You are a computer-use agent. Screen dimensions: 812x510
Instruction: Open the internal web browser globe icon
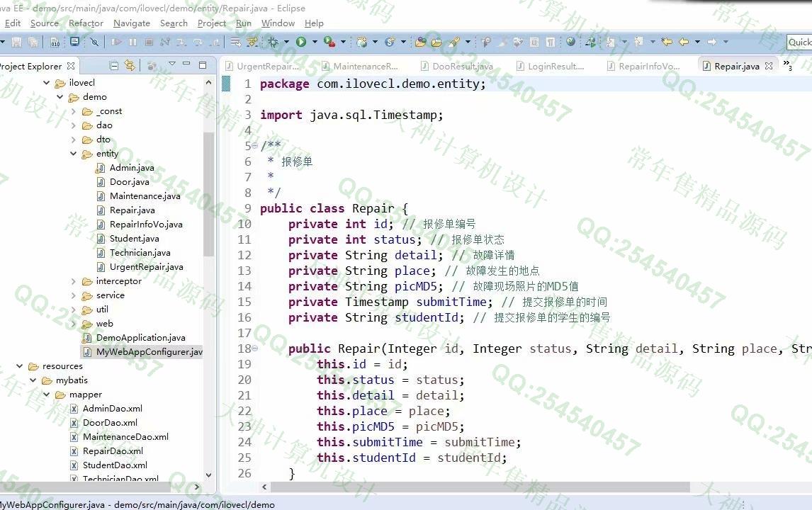pos(570,41)
